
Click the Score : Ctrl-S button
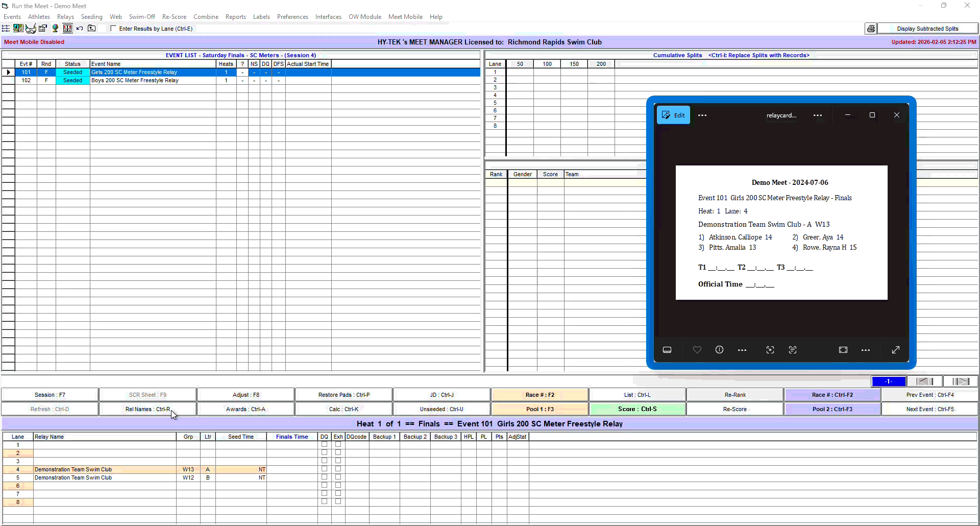point(637,409)
